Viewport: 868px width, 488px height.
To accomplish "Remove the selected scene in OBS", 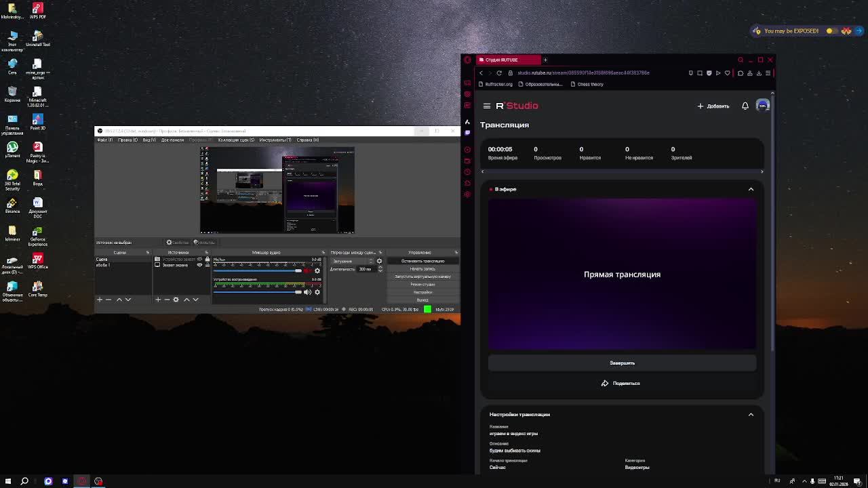I will pyautogui.click(x=108, y=300).
